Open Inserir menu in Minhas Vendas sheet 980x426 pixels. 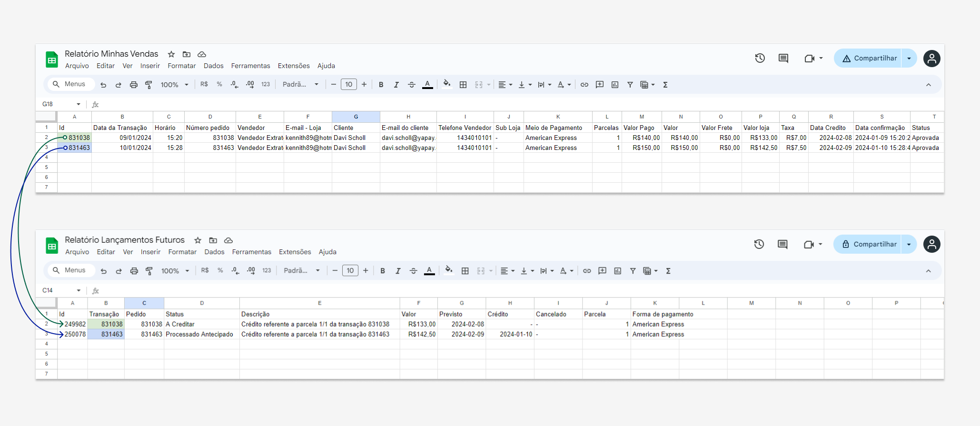(150, 66)
